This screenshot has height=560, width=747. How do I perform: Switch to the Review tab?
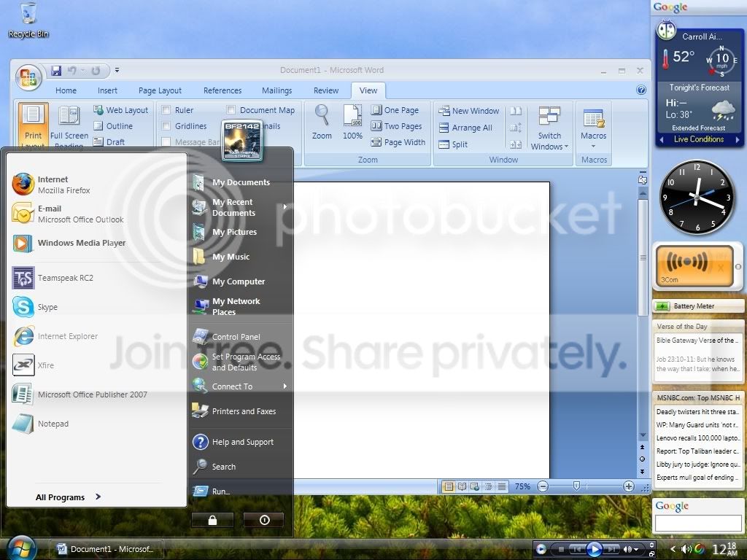pyautogui.click(x=326, y=90)
